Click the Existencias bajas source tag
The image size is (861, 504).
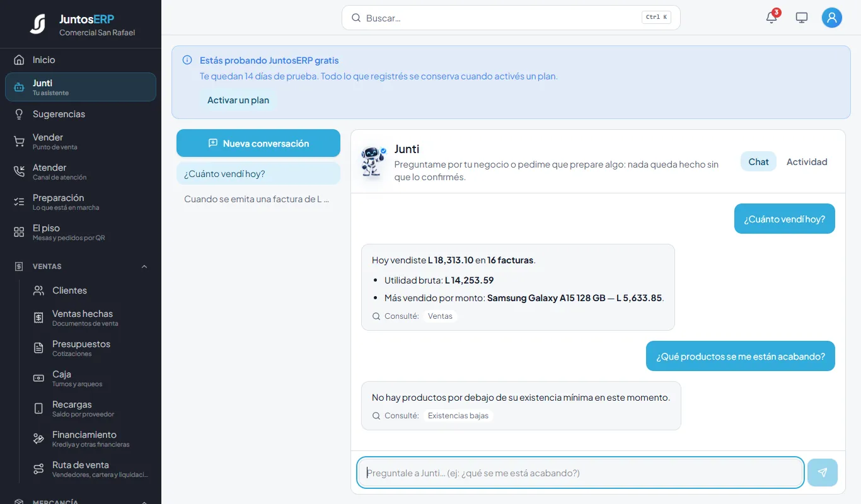coord(458,416)
